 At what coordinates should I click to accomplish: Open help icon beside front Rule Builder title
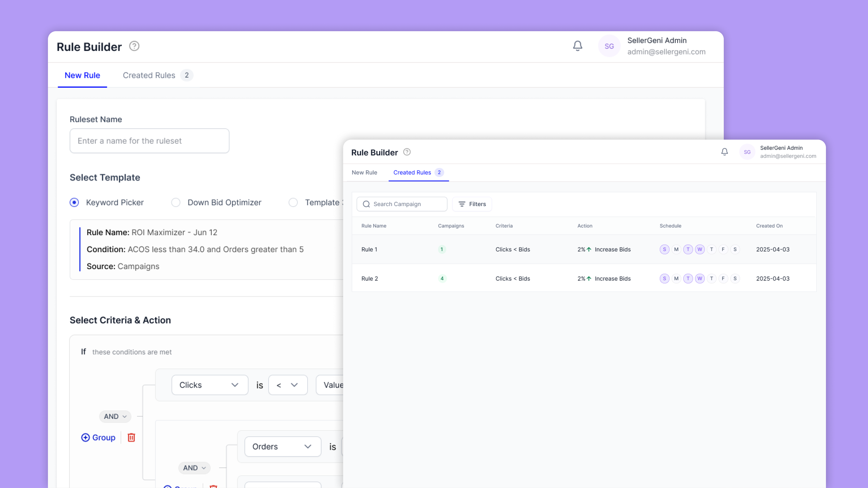407,152
